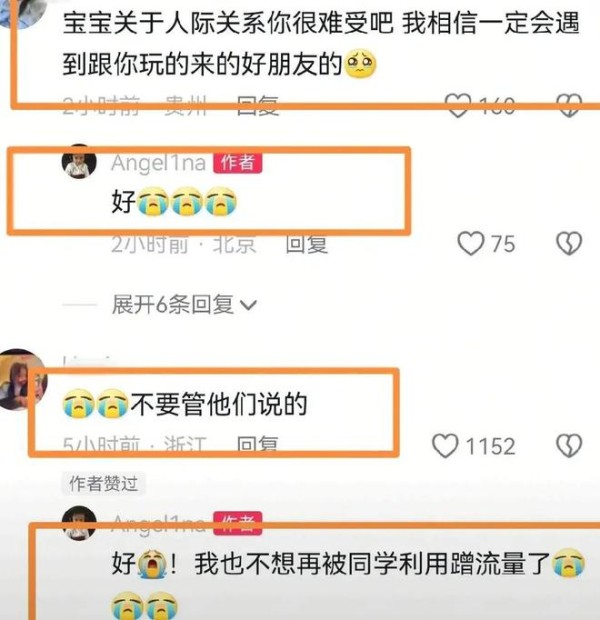
Task: Select the reply about 被同学利用蹭流量
Action: coord(348,583)
